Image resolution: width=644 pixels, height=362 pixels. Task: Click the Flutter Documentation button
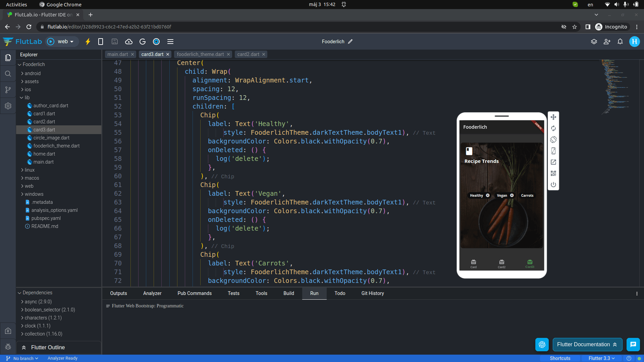click(x=587, y=345)
